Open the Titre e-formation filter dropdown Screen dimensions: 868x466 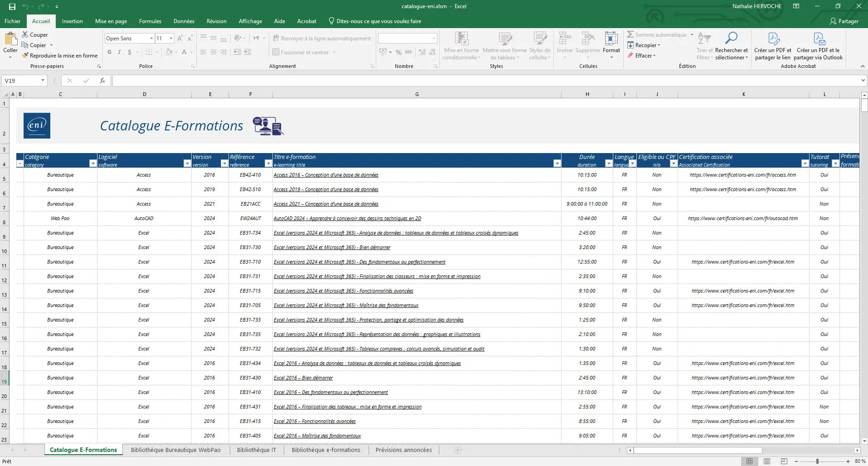tap(557, 163)
